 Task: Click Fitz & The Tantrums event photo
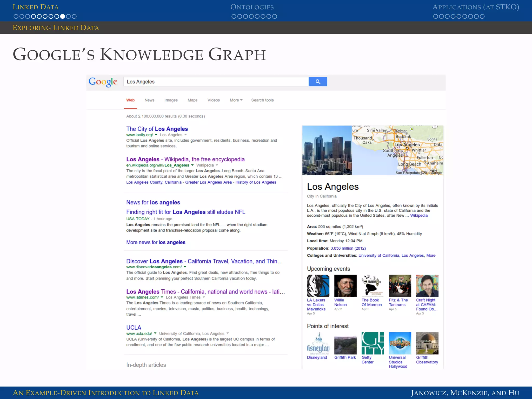400,286
